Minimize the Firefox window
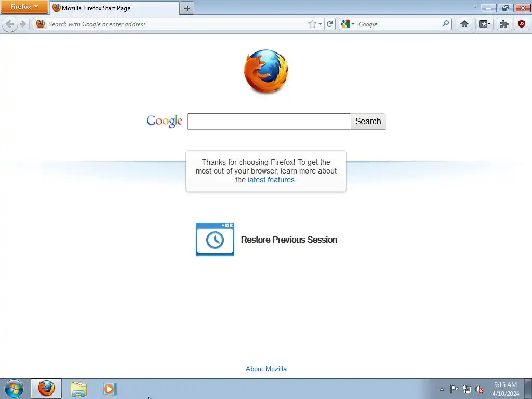This screenshot has width=532, height=399. pos(488,8)
